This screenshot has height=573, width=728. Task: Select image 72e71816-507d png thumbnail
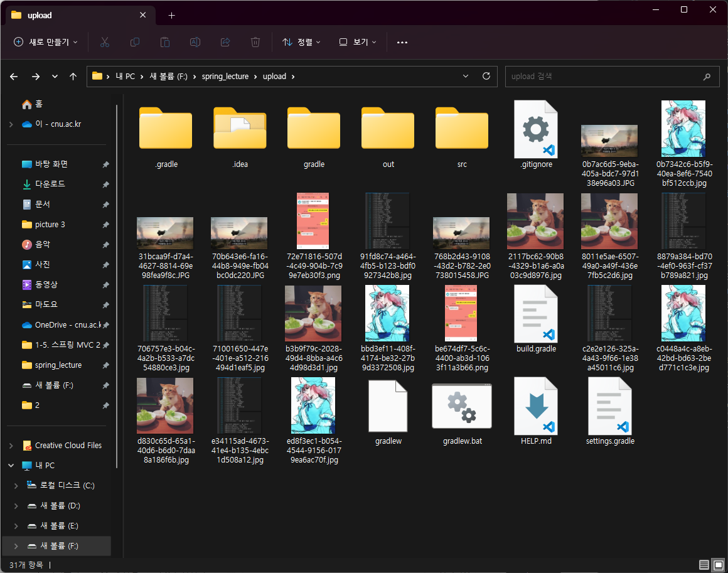click(x=313, y=221)
